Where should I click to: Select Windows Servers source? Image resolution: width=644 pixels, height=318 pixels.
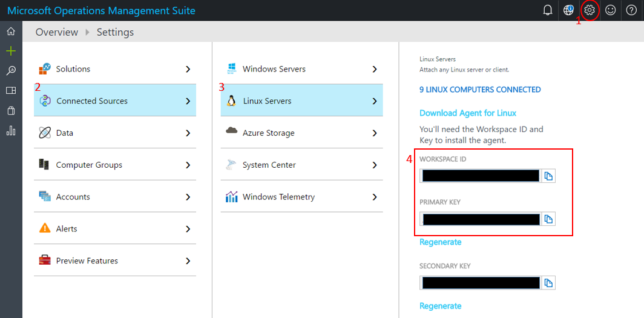[x=302, y=68]
